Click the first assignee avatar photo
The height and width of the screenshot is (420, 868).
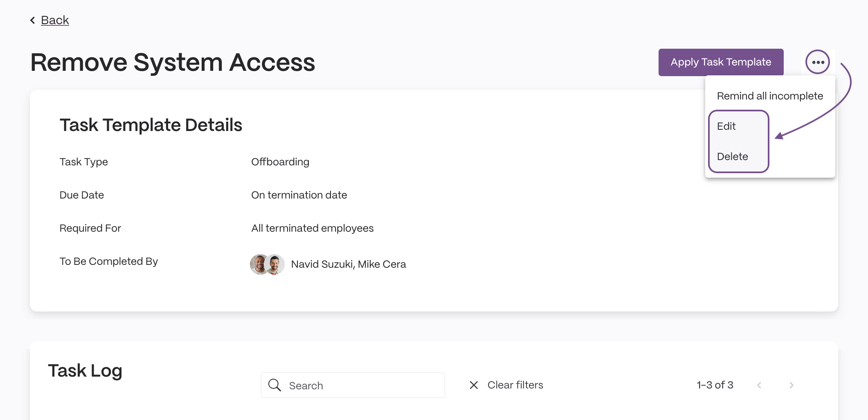click(x=259, y=264)
